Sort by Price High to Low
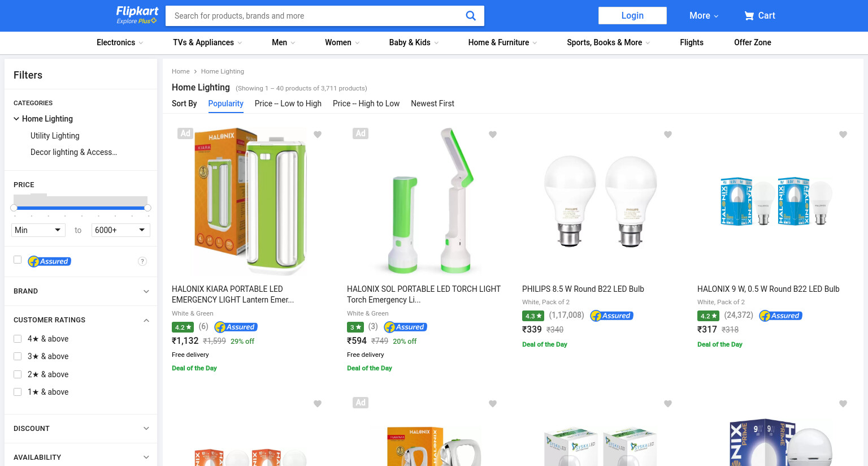 pos(366,103)
